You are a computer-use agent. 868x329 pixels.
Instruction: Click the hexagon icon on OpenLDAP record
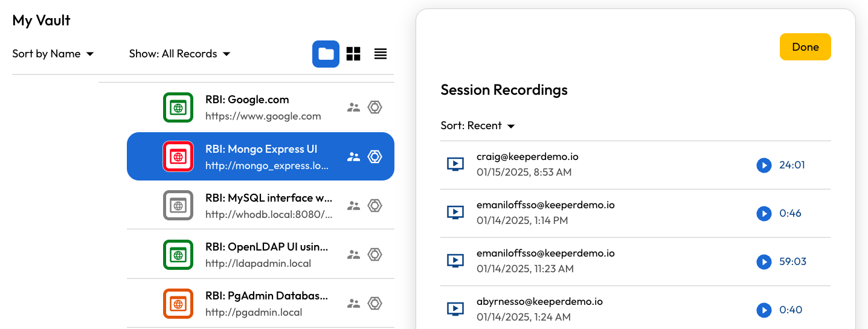375,254
